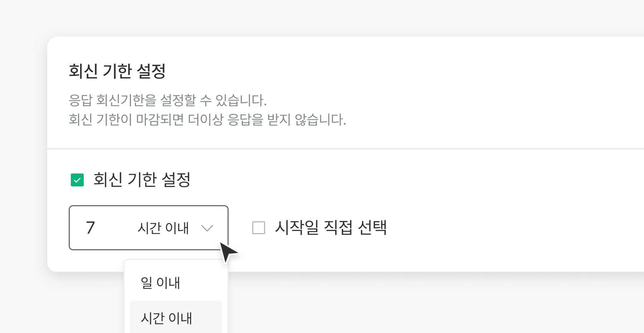Uncheck the green 회신 기한 설정 checkbox
The width and height of the screenshot is (644, 333).
77,180
